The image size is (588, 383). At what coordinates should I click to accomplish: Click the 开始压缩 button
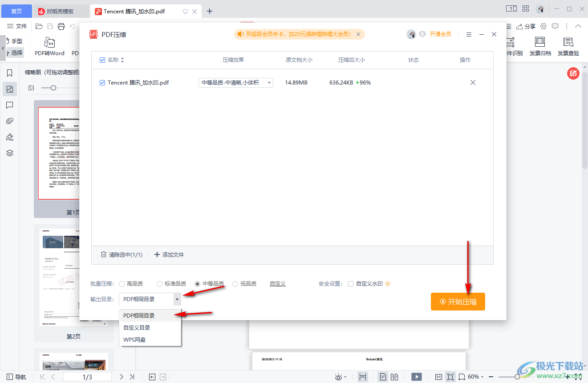[458, 302]
